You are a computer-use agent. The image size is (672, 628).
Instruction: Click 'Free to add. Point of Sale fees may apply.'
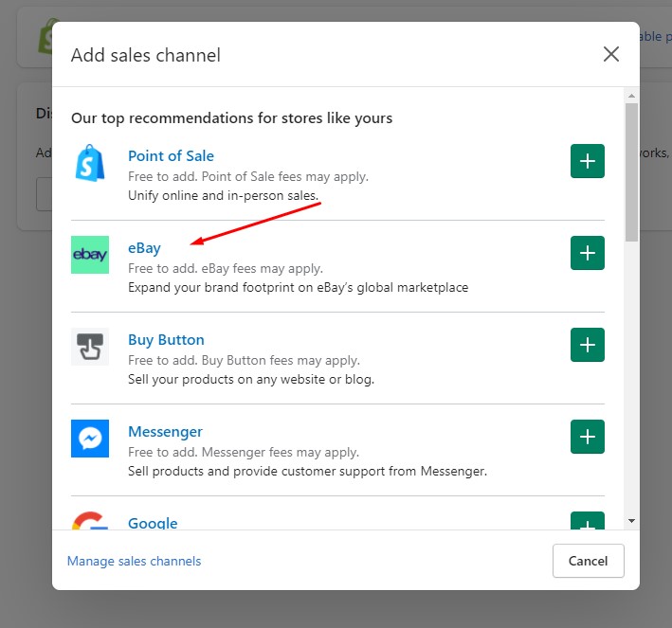tap(248, 176)
